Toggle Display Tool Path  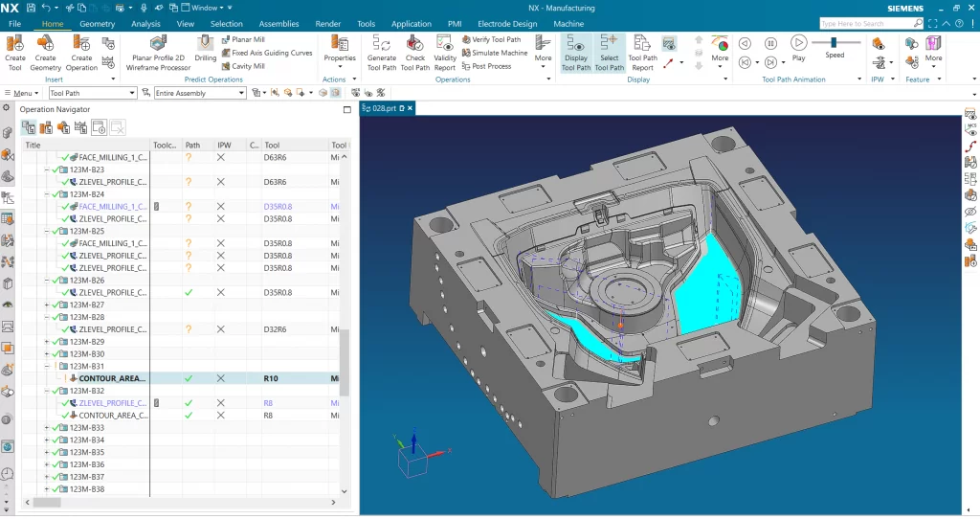(575, 54)
